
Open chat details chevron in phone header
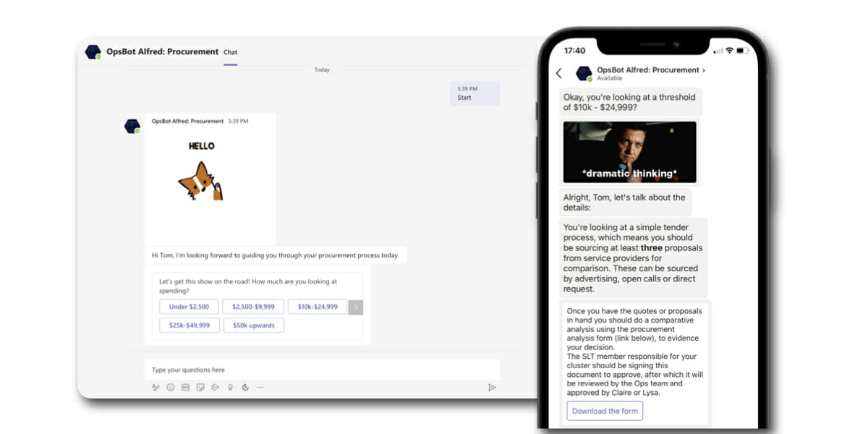tap(704, 70)
